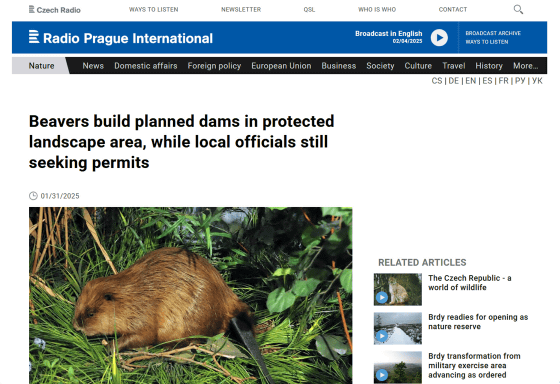This screenshot has height=384, width=560.
Task: Go to the Culture section
Action: pos(418,66)
